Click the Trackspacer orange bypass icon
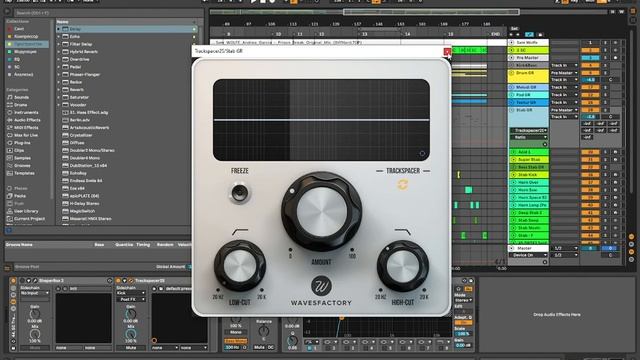Image resolution: width=640 pixels, height=360 pixels. (x=402, y=184)
